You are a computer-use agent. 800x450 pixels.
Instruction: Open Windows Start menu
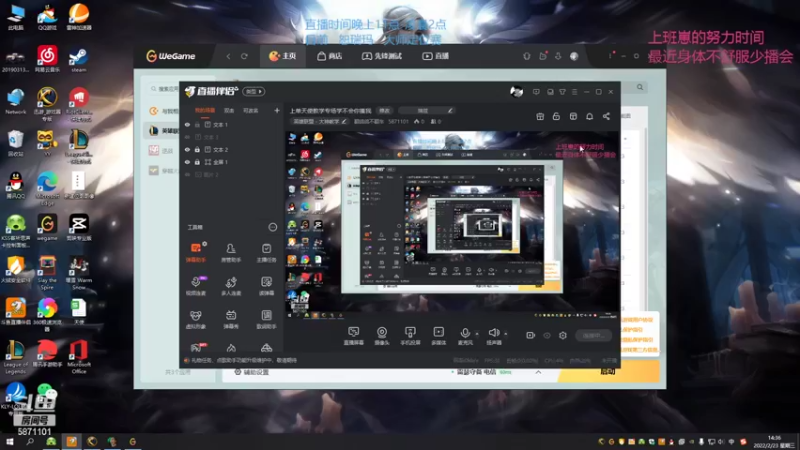click(x=9, y=441)
